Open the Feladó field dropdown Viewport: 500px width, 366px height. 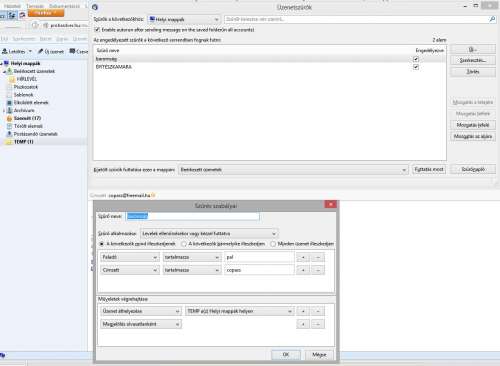129,257
